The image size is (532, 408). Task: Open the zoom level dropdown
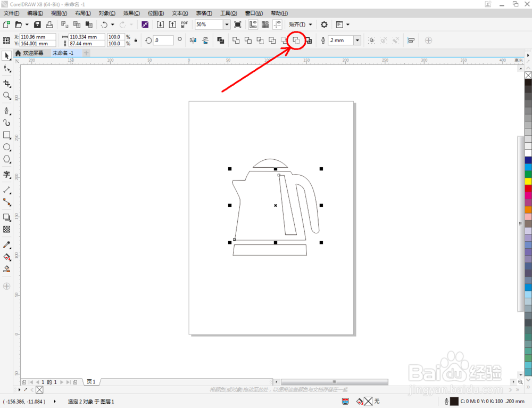click(x=227, y=25)
